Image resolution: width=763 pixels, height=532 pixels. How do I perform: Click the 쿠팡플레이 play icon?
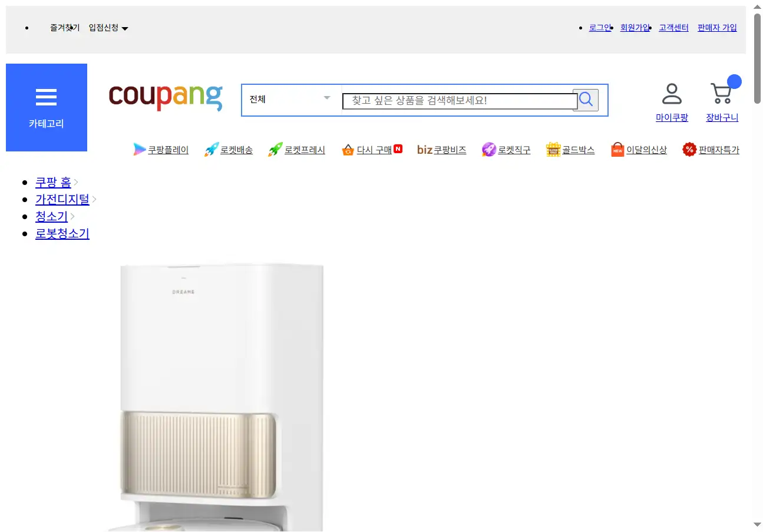tap(140, 150)
